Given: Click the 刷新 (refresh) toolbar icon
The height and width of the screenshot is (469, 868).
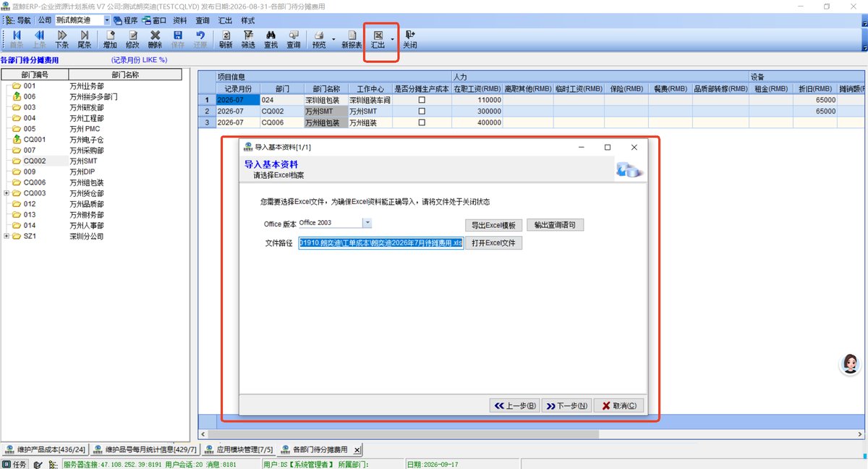Looking at the screenshot, I should tap(226, 39).
